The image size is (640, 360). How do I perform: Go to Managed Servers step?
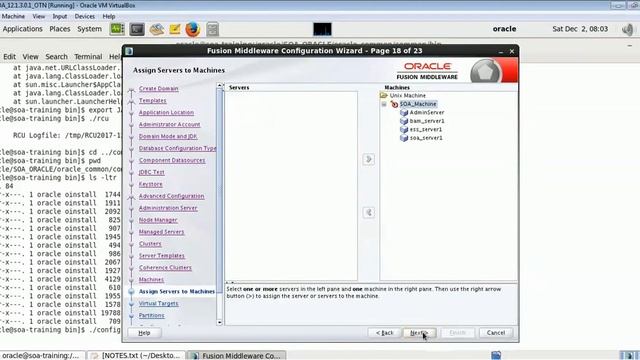(161, 232)
